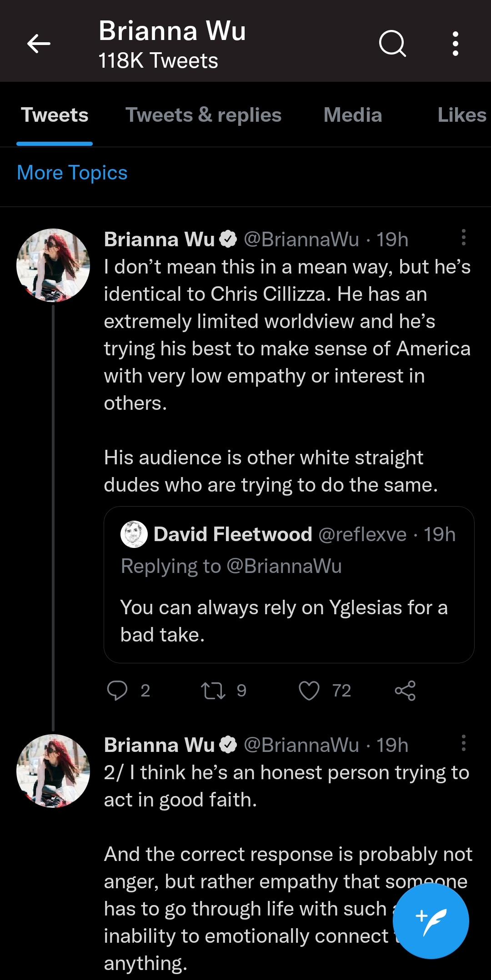Go back using the arrow icon
This screenshot has height=980, width=491.
[x=39, y=44]
